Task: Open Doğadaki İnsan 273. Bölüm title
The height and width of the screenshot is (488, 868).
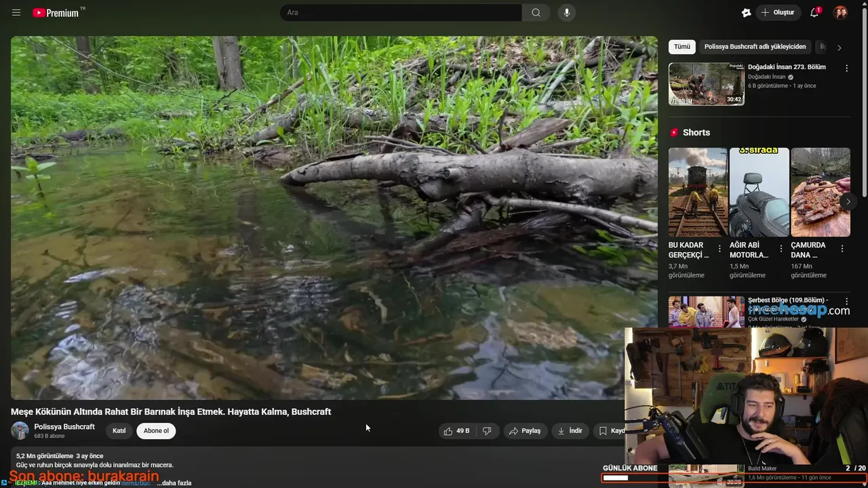Action: click(x=787, y=67)
